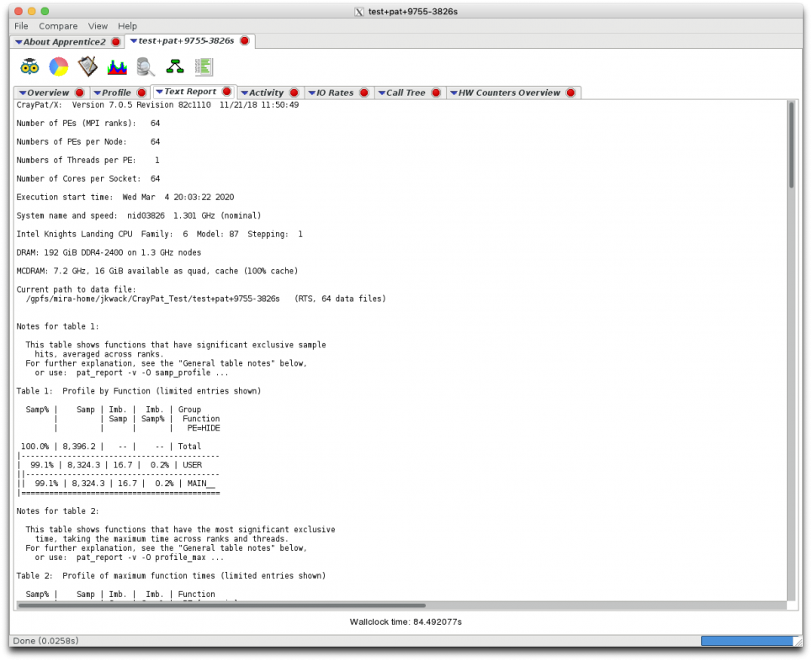812x661 pixels.
Task: Click the blue progress bar in status bar
Action: point(746,641)
